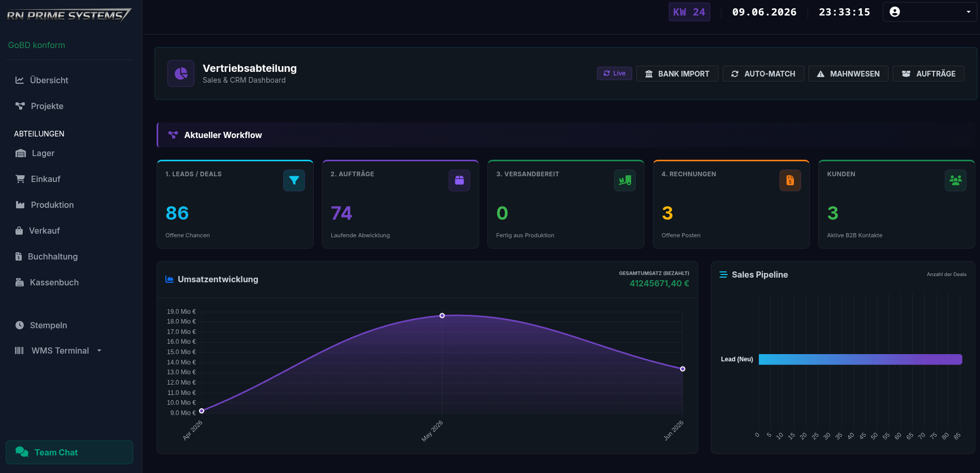The height and width of the screenshot is (473, 980).
Task: Click the total revenue 41245671,40 €
Action: pos(660,283)
